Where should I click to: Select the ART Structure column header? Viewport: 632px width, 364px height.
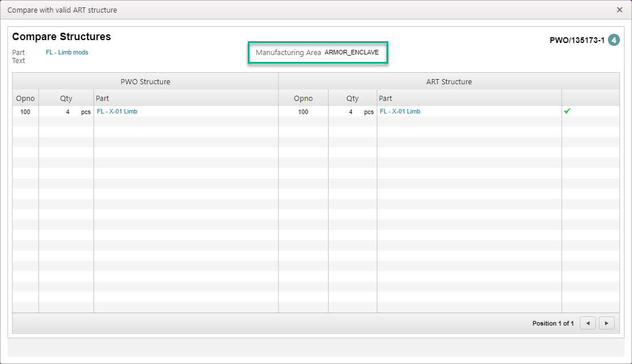(449, 81)
